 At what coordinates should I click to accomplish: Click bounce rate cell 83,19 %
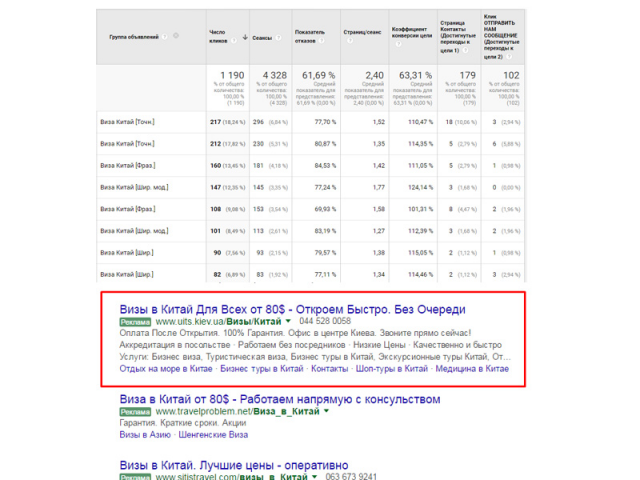(x=325, y=231)
